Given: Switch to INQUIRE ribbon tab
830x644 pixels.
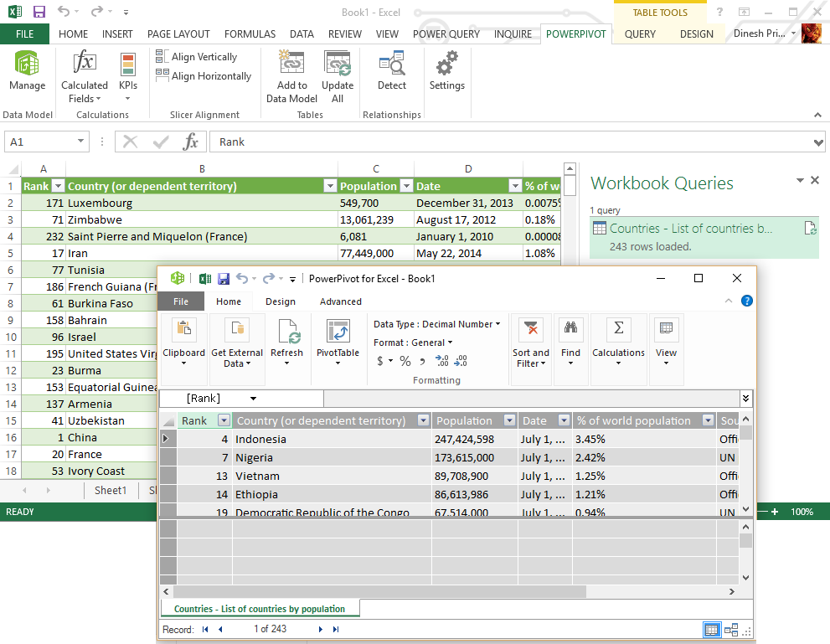Looking at the screenshot, I should tap(513, 33).
